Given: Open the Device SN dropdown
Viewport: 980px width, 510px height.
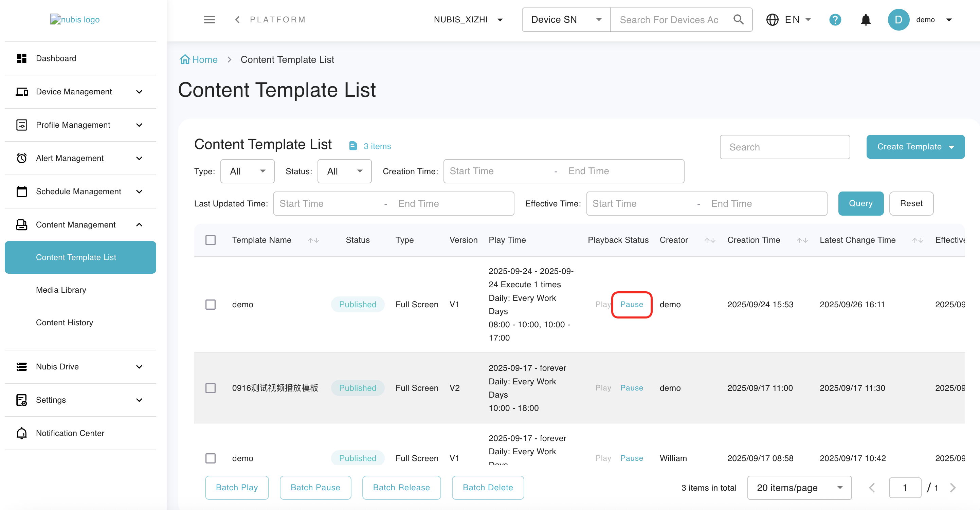Looking at the screenshot, I should pyautogui.click(x=566, y=20).
